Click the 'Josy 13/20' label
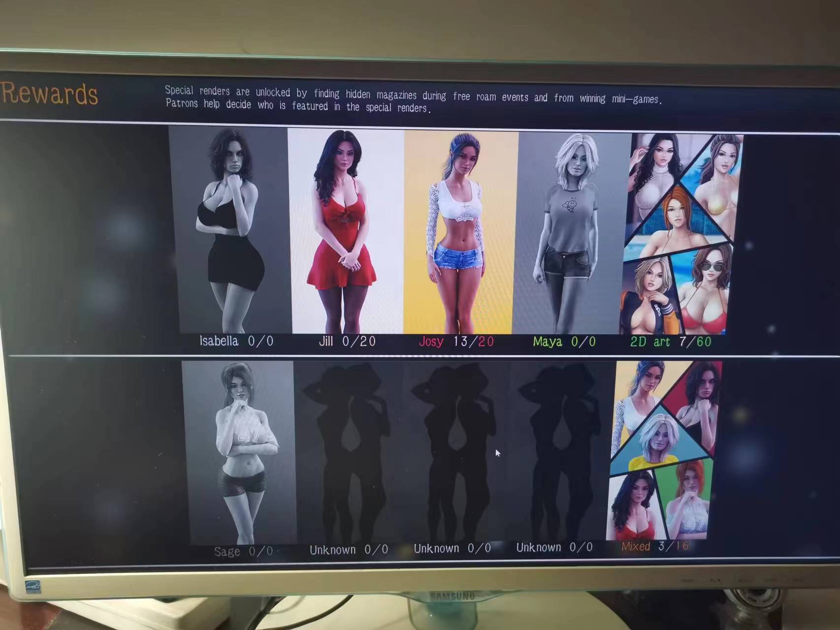 [x=456, y=342]
